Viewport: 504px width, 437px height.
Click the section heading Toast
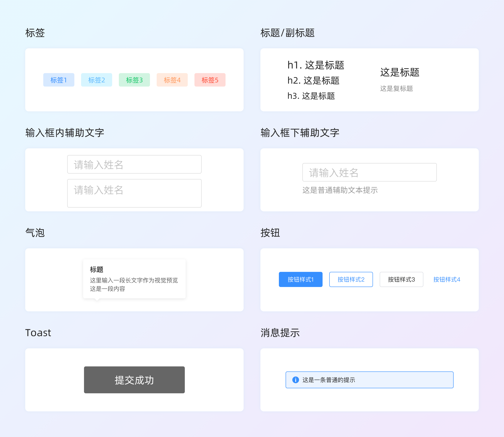coord(38,333)
